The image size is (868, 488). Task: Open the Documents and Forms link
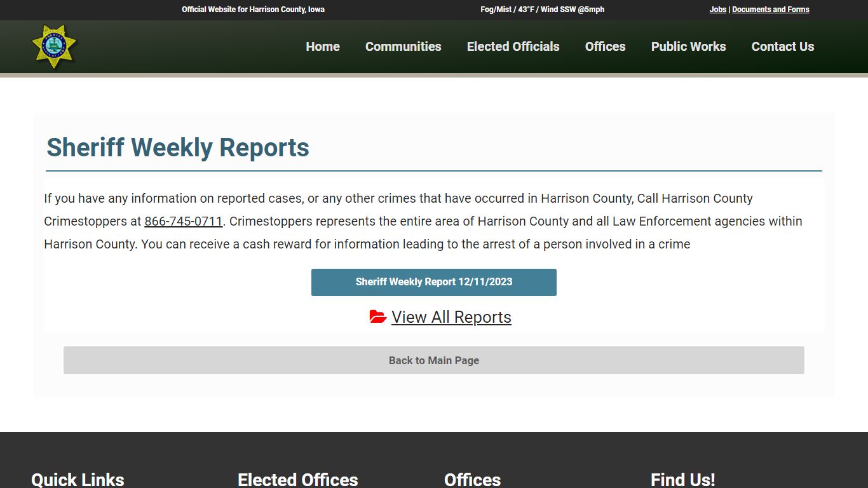[x=770, y=10]
